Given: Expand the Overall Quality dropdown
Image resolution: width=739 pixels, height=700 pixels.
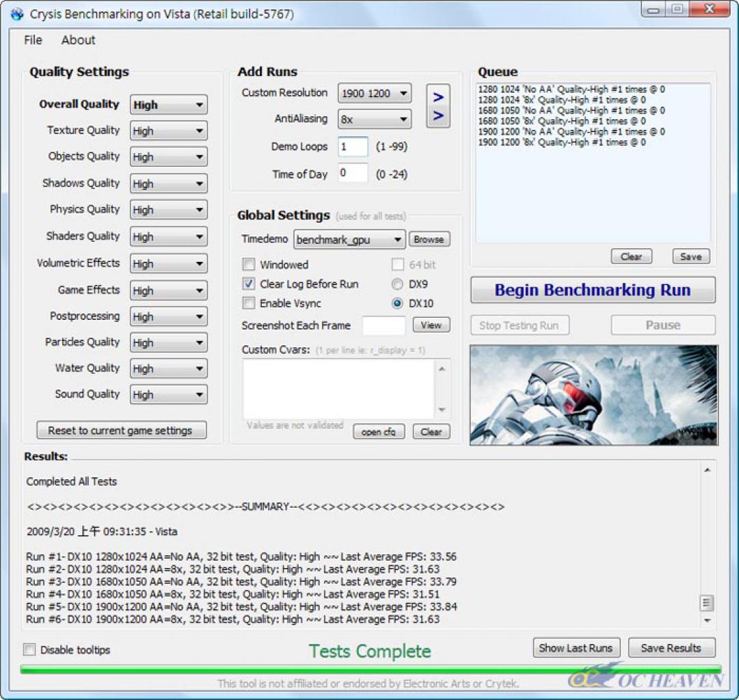Looking at the screenshot, I should (168, 105).
